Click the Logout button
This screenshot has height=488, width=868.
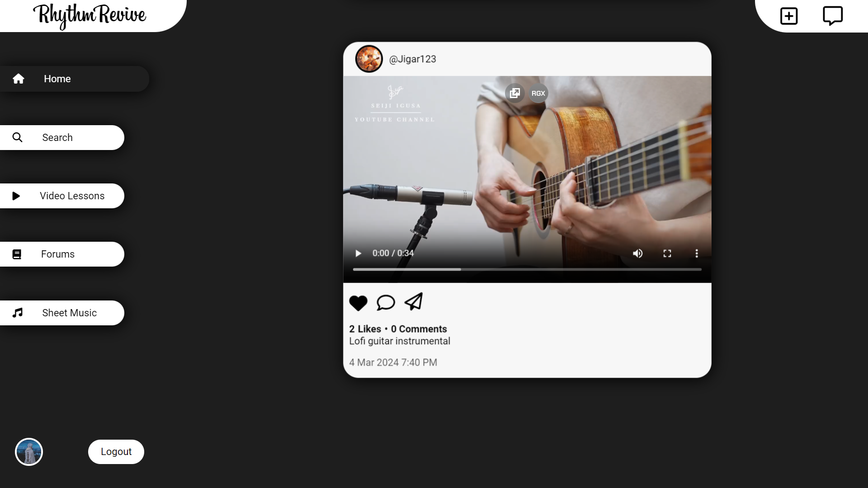coord(116,452)
